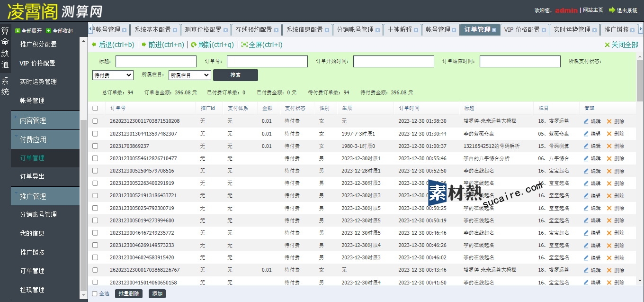Open the 网站主页 link
644x302 pixels.
(593, 10)
